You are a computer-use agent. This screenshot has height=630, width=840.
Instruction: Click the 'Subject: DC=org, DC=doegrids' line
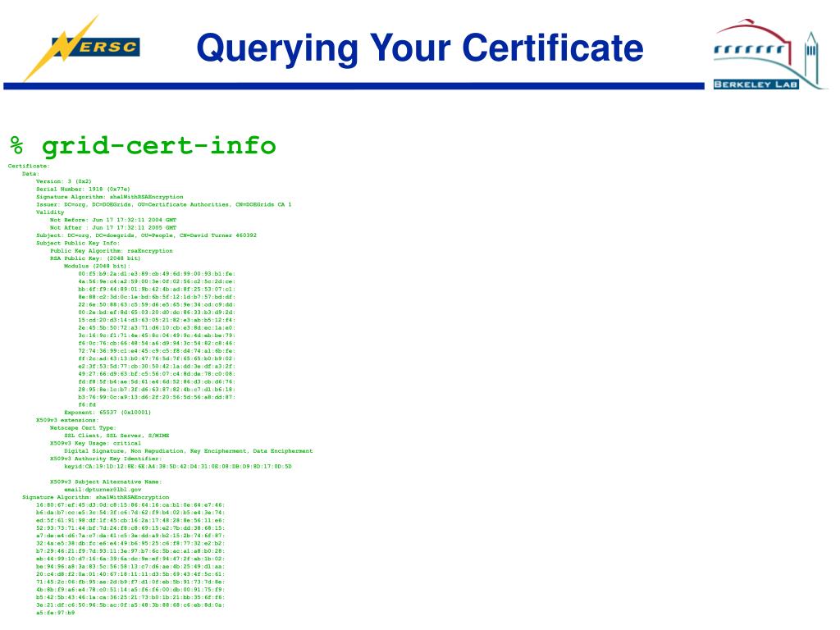[x=146, y=235]
